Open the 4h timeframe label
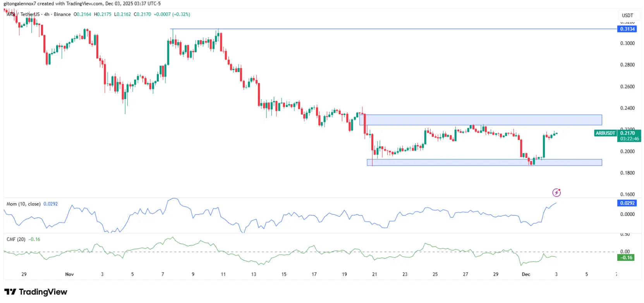This screenshot has width=644, height=303. click(47, 14)
